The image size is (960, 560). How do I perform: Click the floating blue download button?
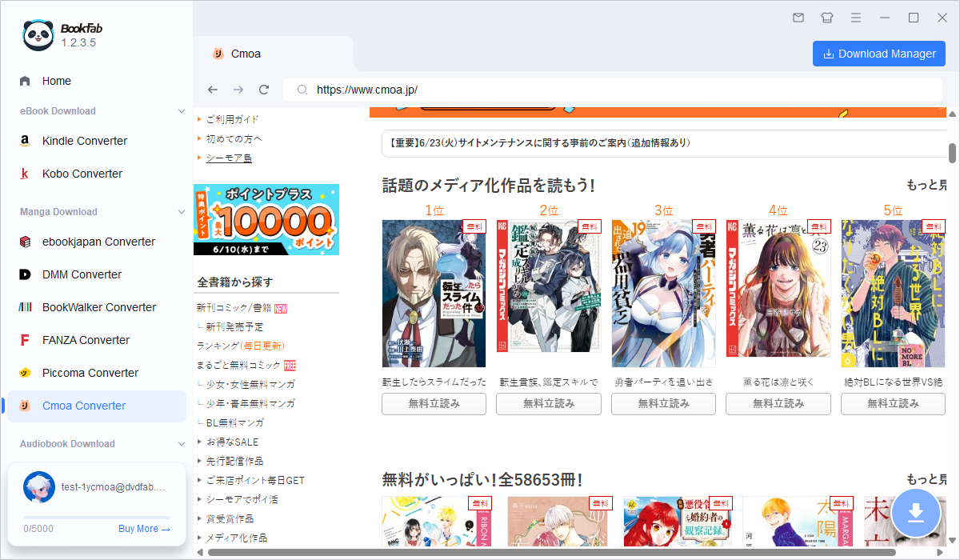pos(916,513)
